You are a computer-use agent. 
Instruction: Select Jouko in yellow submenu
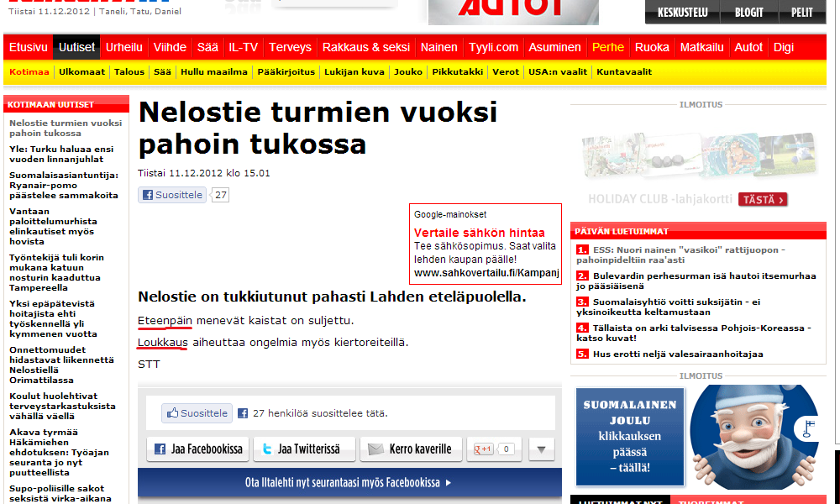tap(408, 71)
